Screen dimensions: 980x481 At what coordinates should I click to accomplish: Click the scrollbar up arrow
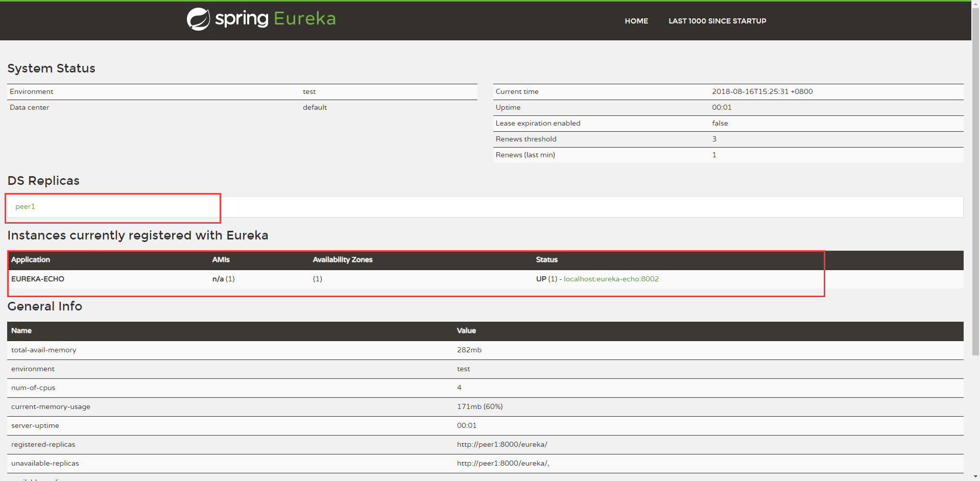(x=975, y=4)
